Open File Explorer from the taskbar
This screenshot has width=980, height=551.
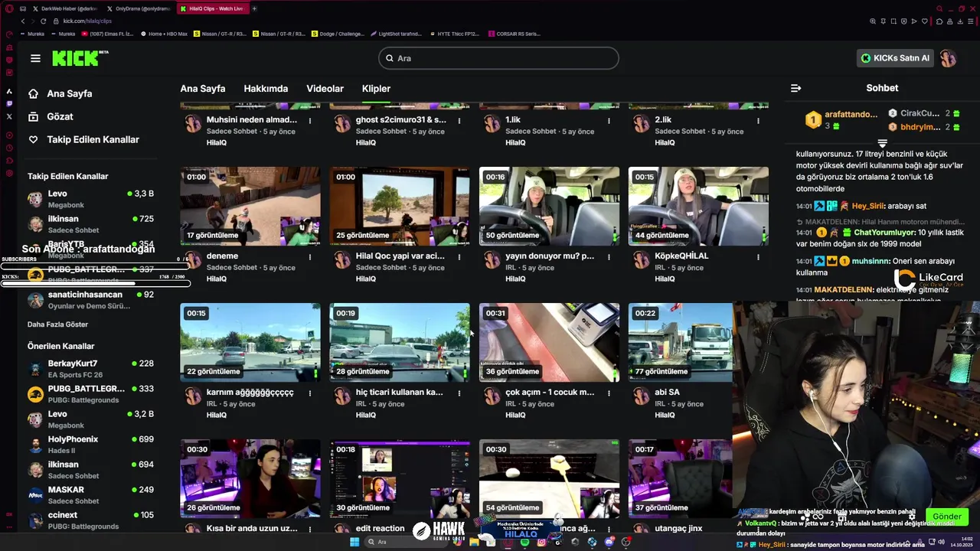pos(474,542)
